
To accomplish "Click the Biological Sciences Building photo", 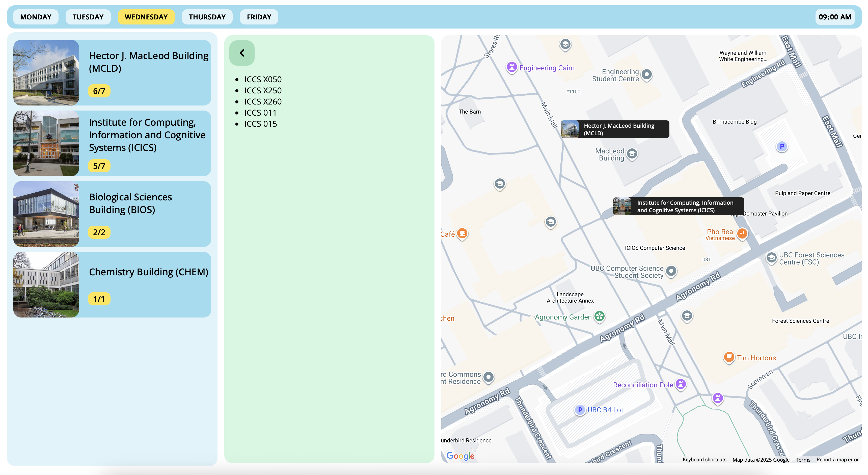I will coord(46,214).
